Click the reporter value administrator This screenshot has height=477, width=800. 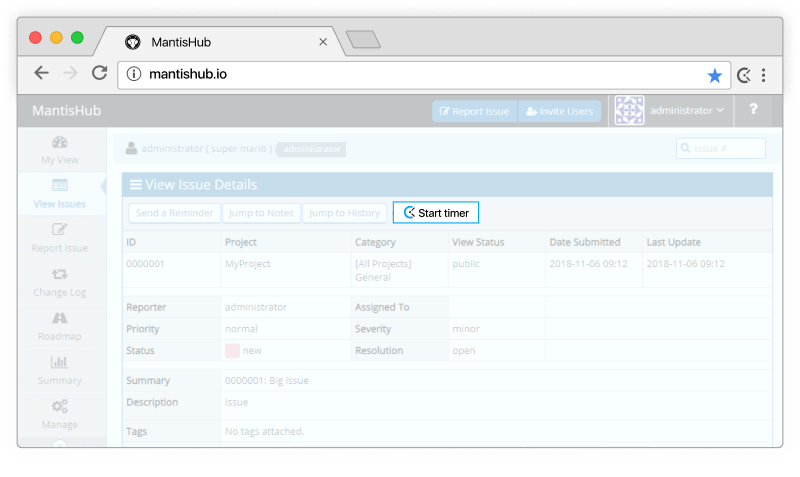point(256,307)
